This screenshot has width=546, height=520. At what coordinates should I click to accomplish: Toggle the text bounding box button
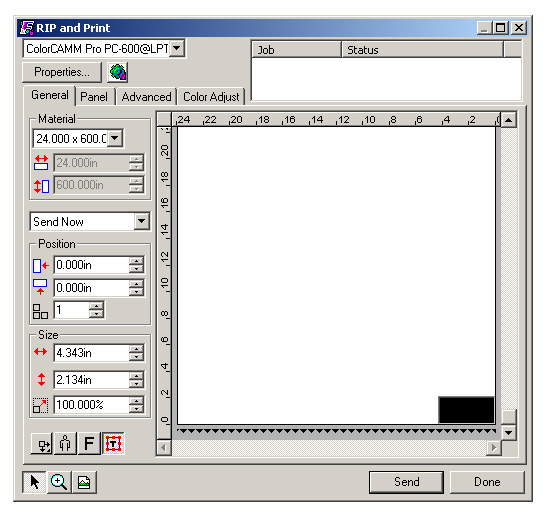pos(113,444)
